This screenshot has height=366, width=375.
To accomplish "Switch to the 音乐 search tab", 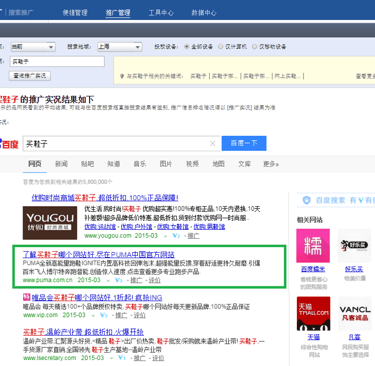I will click(x=140, y=164).
